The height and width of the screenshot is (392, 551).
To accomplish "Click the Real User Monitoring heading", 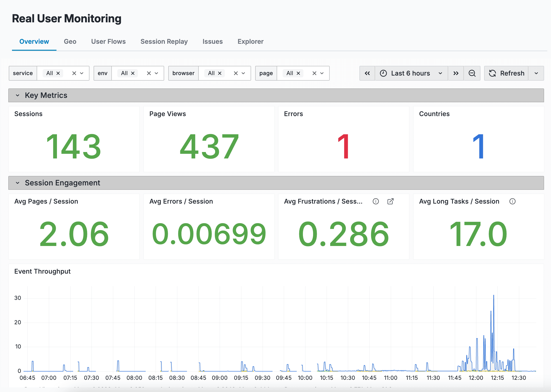I will (66, 19).
